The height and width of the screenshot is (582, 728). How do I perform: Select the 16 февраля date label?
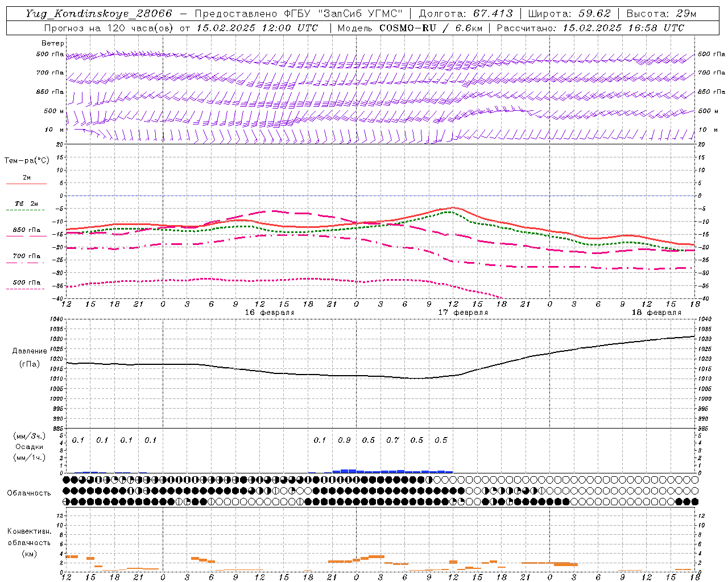tap(270, 313)
